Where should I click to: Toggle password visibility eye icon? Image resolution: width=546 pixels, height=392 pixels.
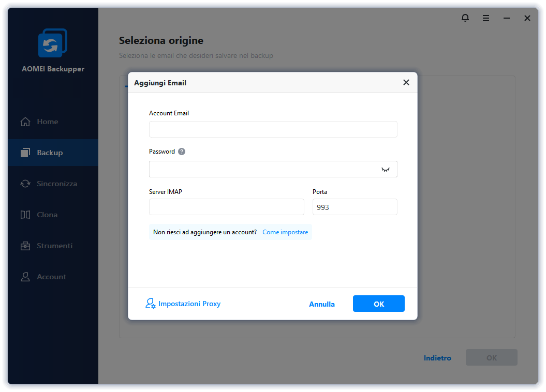click(386, 169)
